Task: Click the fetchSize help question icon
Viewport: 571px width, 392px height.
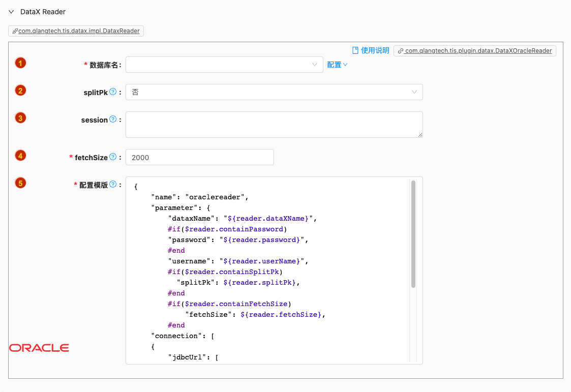Action: click(x=113, y=157)
